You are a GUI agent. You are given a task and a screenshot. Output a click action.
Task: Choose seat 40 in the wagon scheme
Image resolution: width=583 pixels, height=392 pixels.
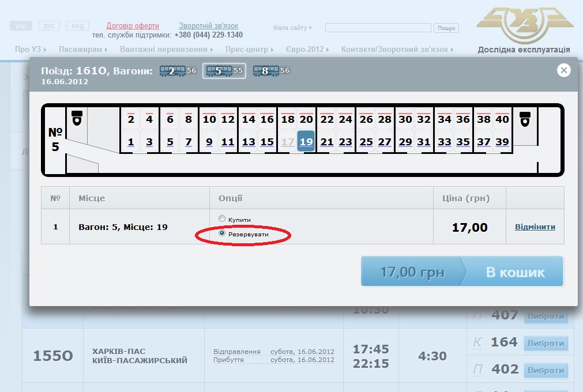pos(502,119)
